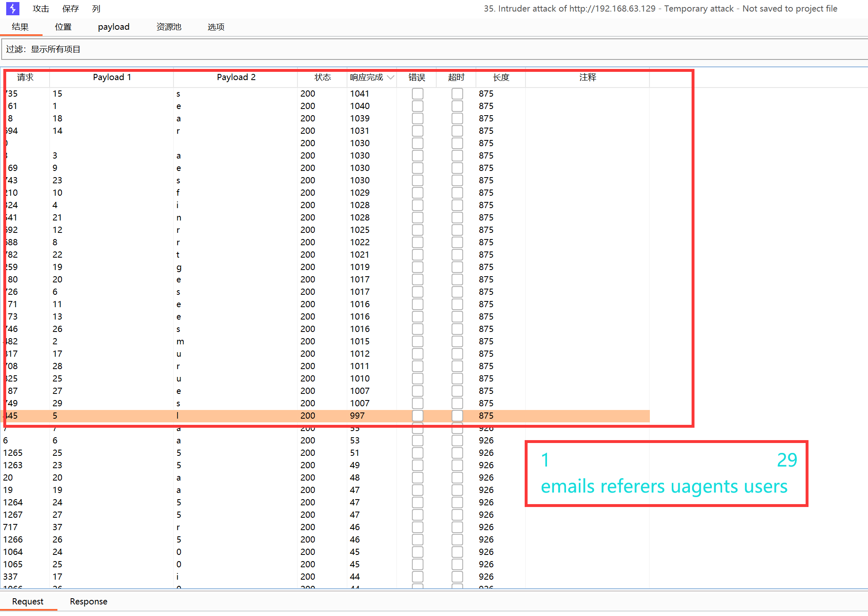Image resolution: width=868 pixels, height=616 pixels.
Task: Click the Burp Intruder lightning logo icon
Action: coord(13,8)
